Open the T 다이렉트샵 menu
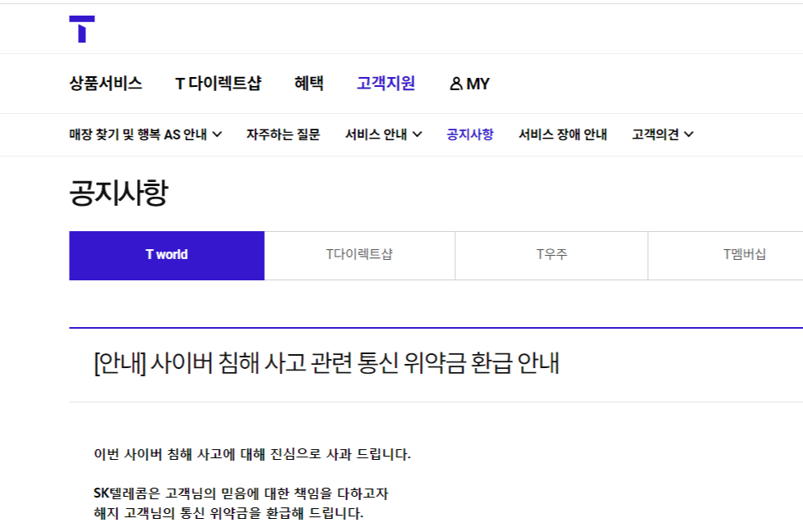The width and height of the screenshot is (803, 532). (x=218, y=84)
